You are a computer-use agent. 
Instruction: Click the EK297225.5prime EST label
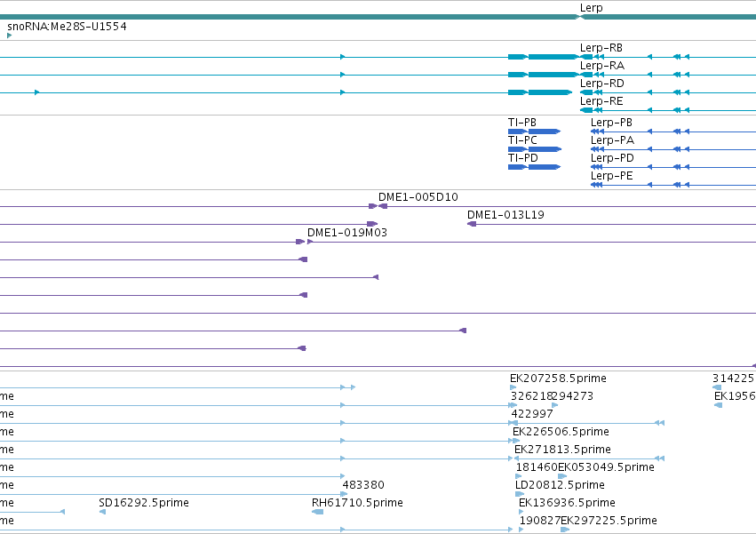pyautogui.click(x=609, y=521)
